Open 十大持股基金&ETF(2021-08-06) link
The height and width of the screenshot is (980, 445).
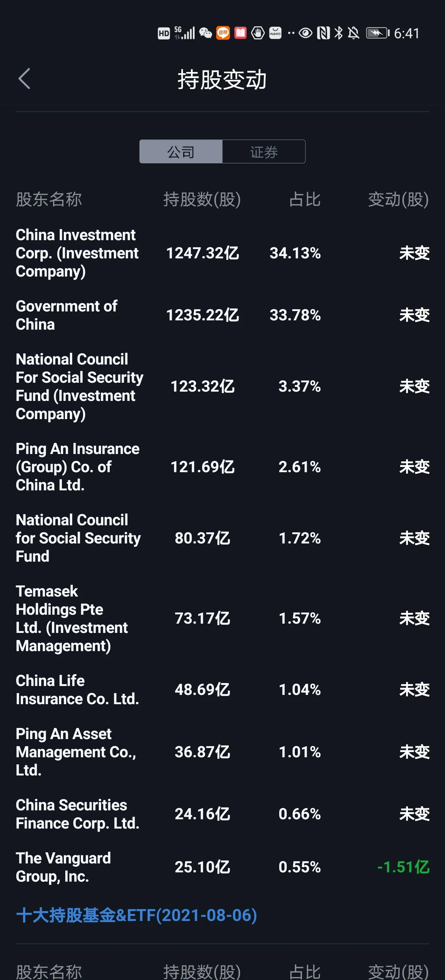coord(136,915)
